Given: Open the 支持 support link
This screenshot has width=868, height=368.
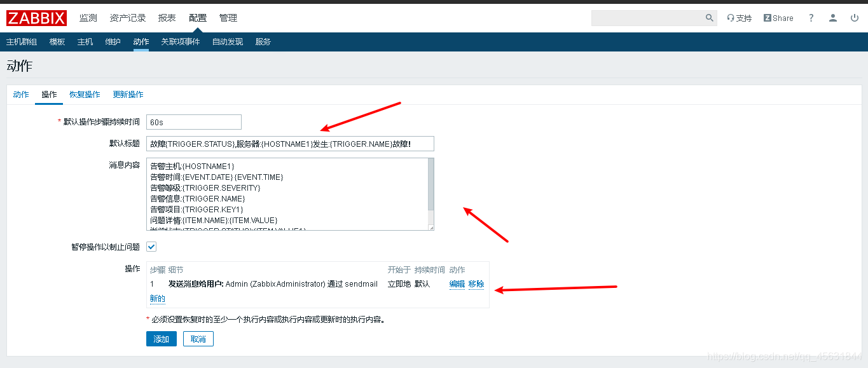Looking at the screenshot, I should [740, 18].
